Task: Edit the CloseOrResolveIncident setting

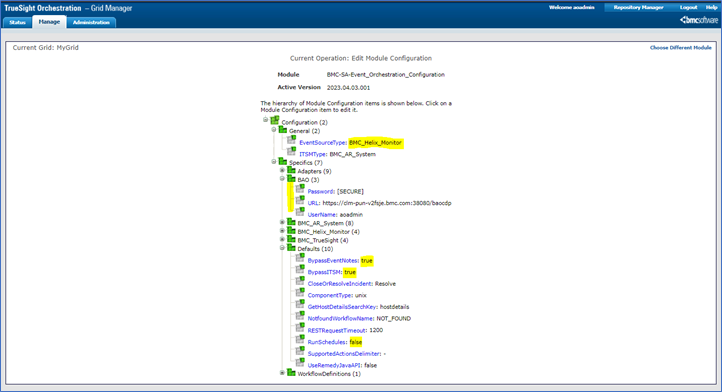Action: tap(340, 284)
